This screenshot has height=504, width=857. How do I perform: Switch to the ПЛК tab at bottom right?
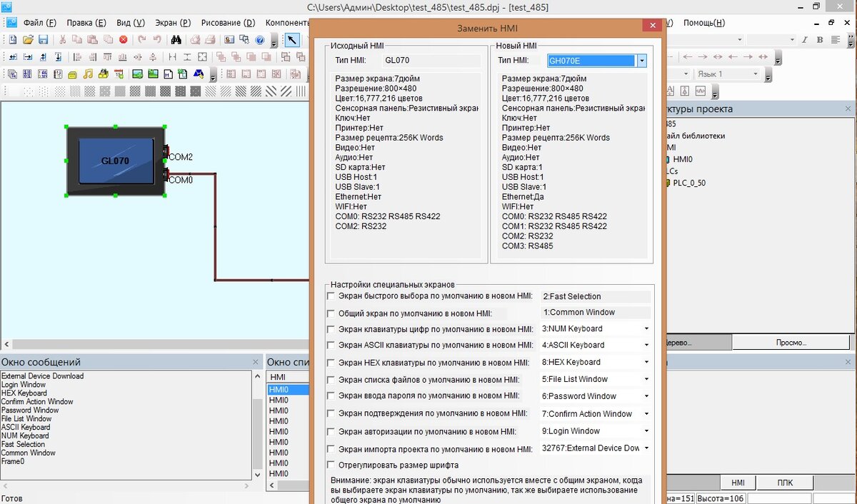785,483
